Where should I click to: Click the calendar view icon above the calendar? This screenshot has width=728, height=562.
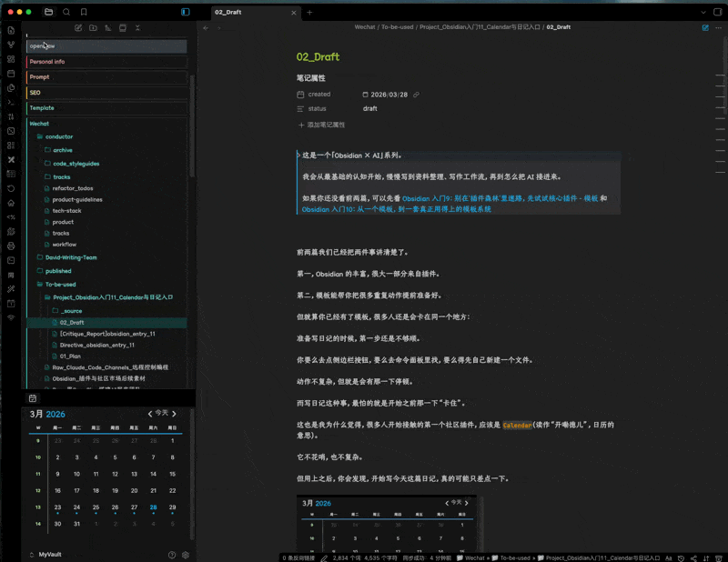point(33,398)
